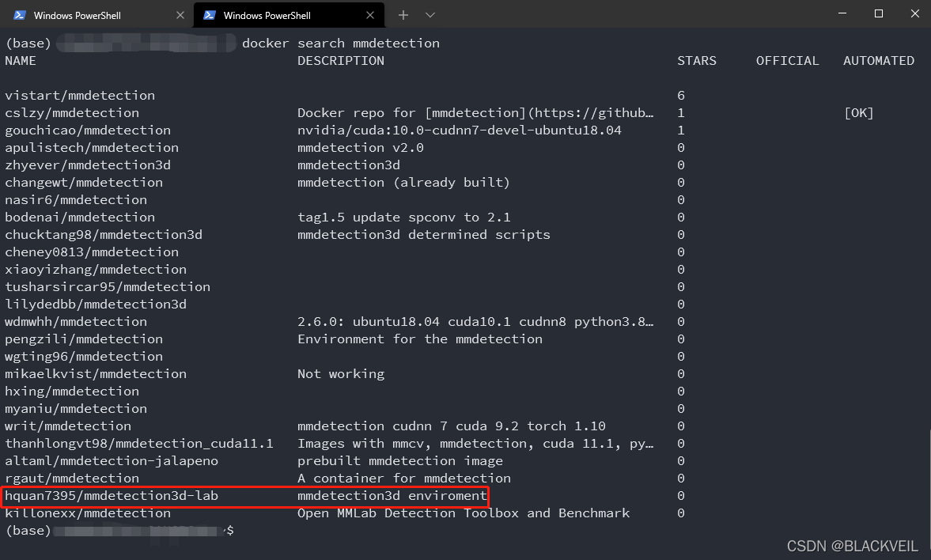Click 'cheney0813/mmdetection' row name

[92, 252]
